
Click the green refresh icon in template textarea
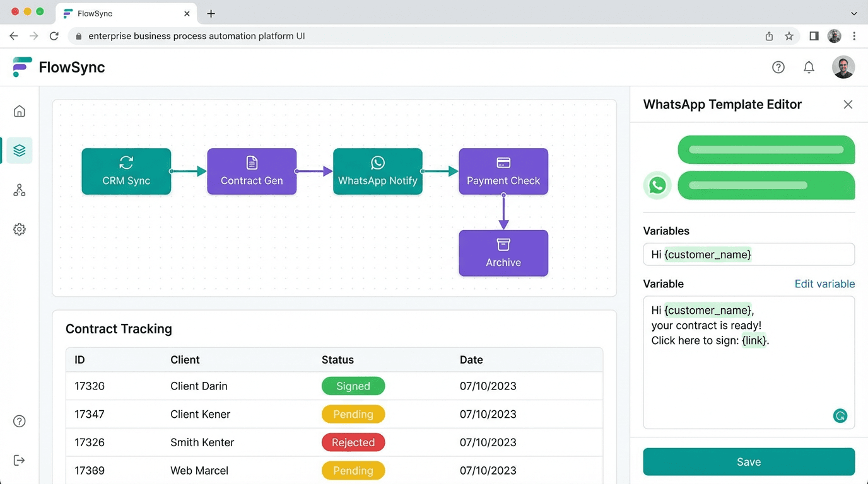[x=840, y=416]
